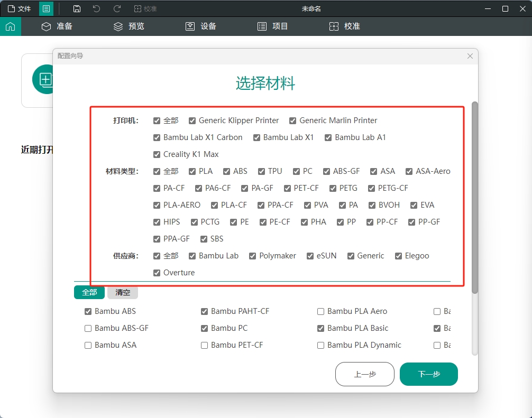532x418 pixels.
Task: Uncheck the 全部 vendor checkbox
Action: click(x=157, y=256)
